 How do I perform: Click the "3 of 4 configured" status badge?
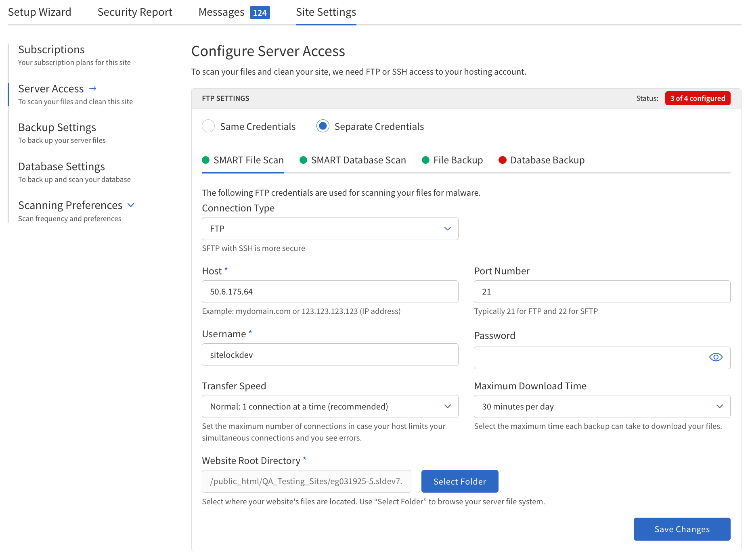pos(698,98)
